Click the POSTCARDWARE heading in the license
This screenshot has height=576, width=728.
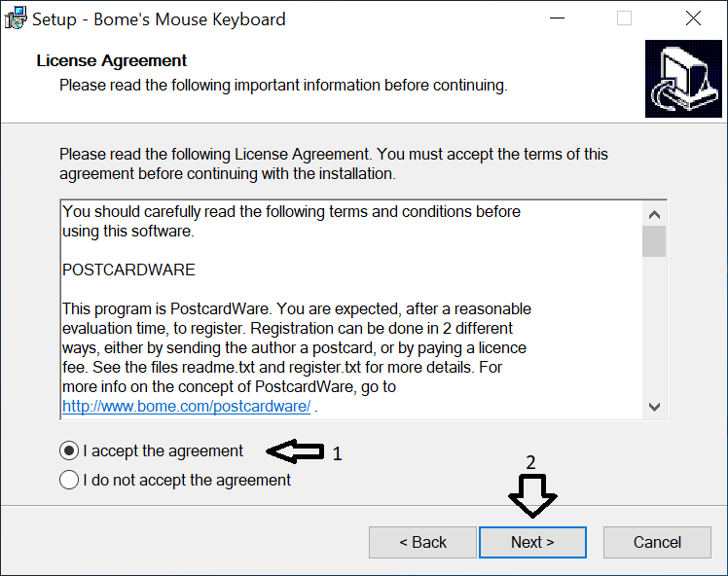coord(128,270)
